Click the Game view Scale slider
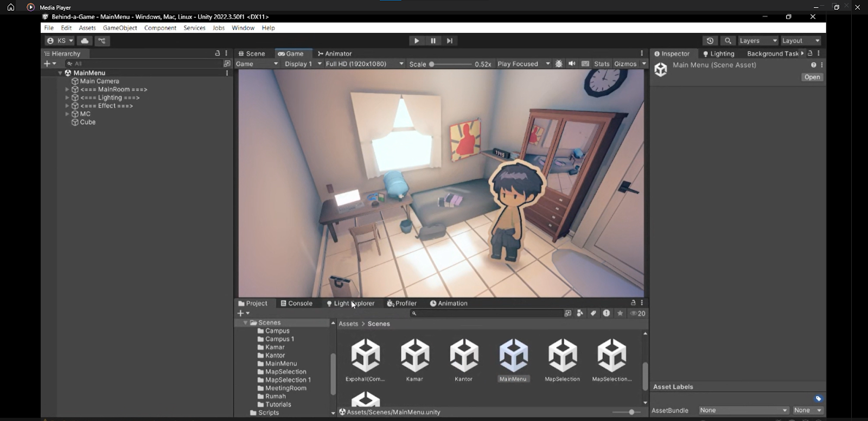The height and width of the screenshot is (421, 868). 450,64
